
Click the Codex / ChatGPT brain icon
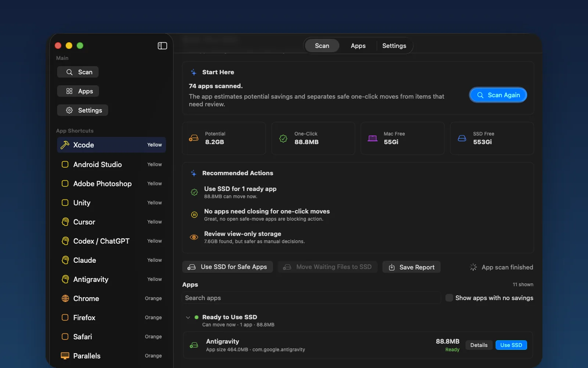click(65, 241)
